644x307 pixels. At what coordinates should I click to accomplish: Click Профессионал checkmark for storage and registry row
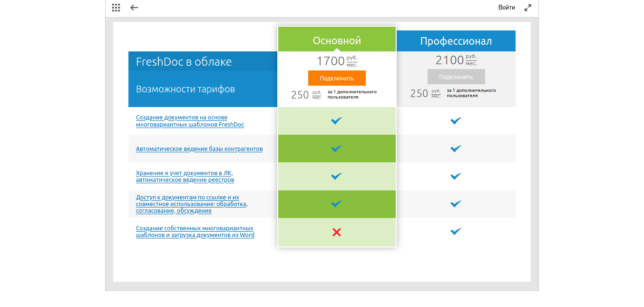coord(456,176)
